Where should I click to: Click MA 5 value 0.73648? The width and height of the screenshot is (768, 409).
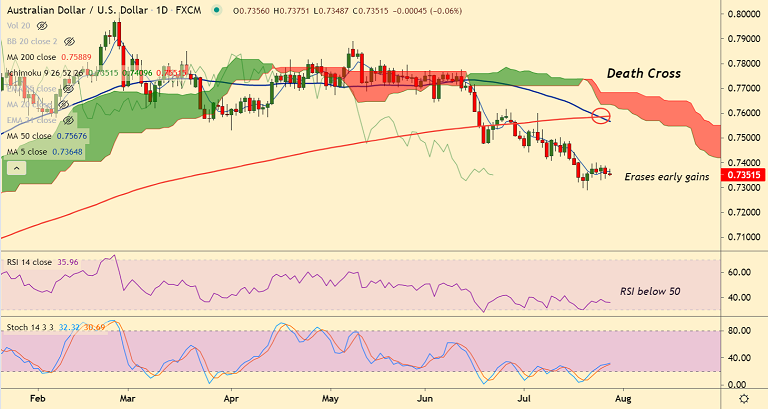(68, 152)
